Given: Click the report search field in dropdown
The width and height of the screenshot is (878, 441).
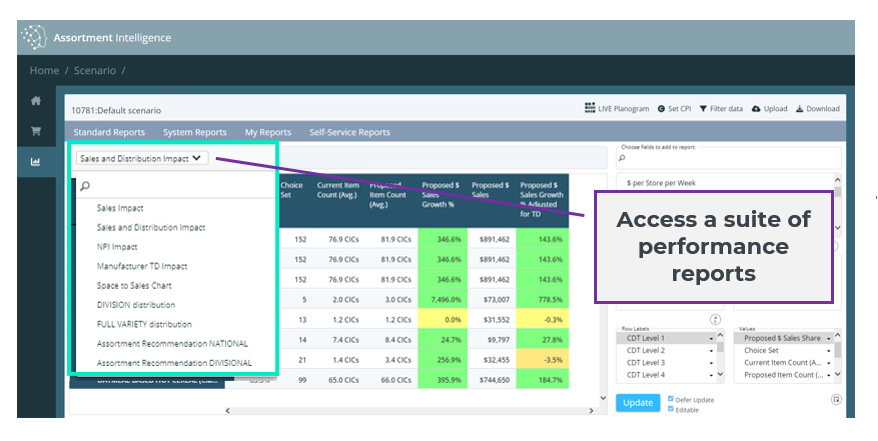Looking at the screenshot, I should [175, 186].
